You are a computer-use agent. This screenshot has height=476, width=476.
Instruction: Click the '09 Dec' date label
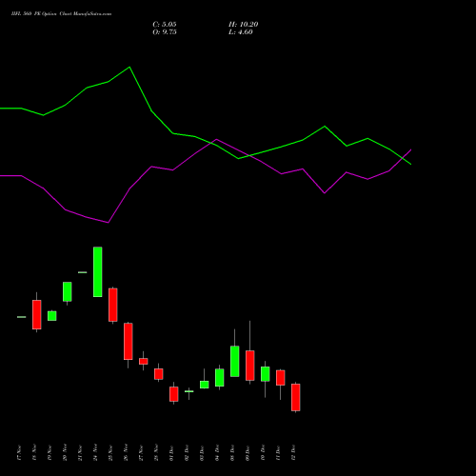(x=248, y=452)
